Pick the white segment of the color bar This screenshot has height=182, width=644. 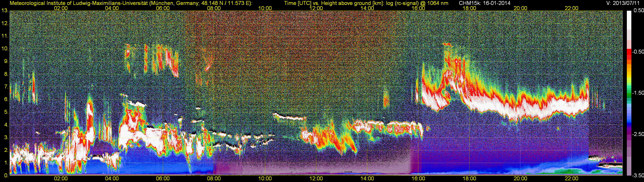tap(629, 20)
